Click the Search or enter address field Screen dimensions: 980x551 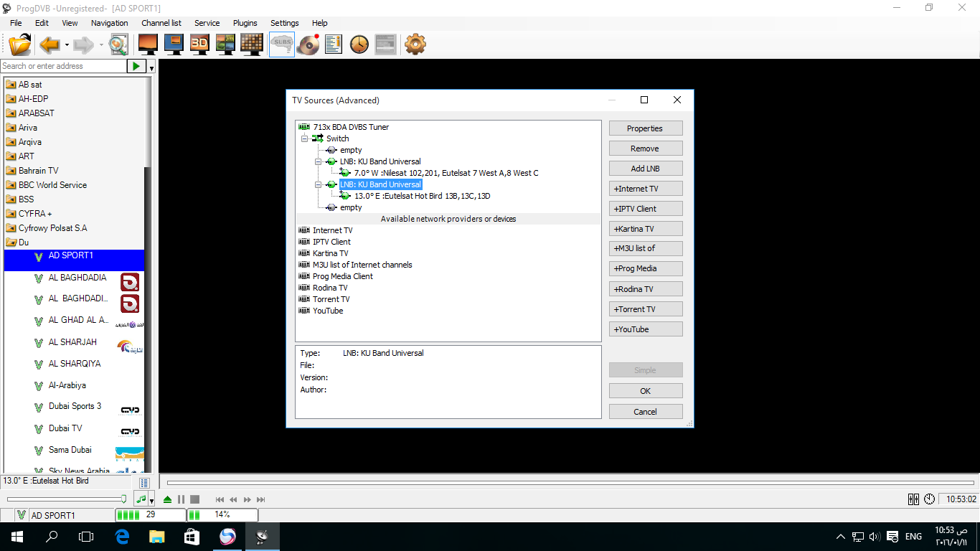(64, 66)
